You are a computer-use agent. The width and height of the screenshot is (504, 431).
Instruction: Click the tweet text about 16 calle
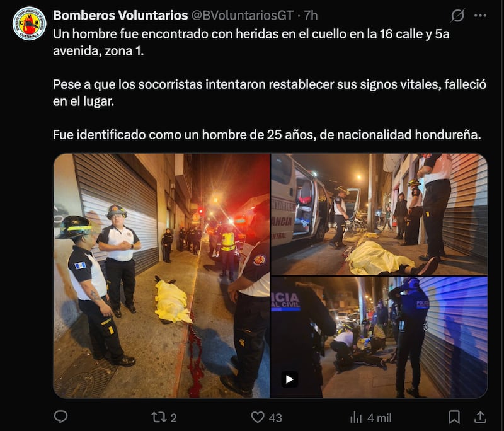251,42
